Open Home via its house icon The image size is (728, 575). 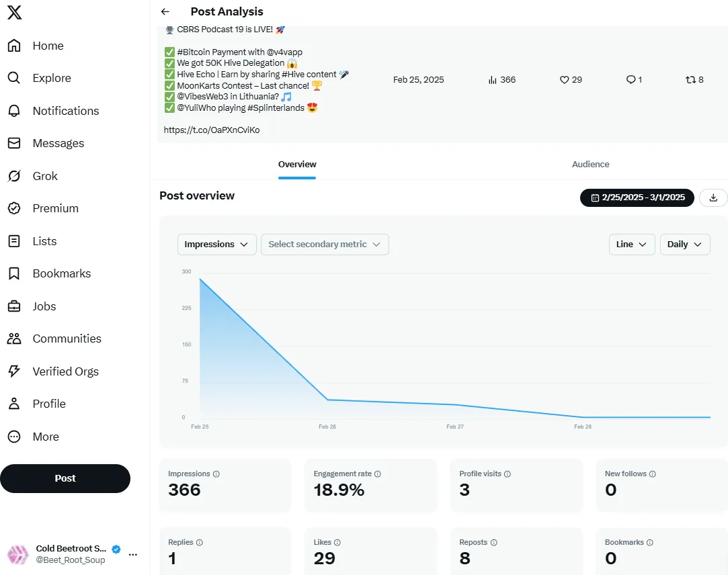tap(14, 46)
